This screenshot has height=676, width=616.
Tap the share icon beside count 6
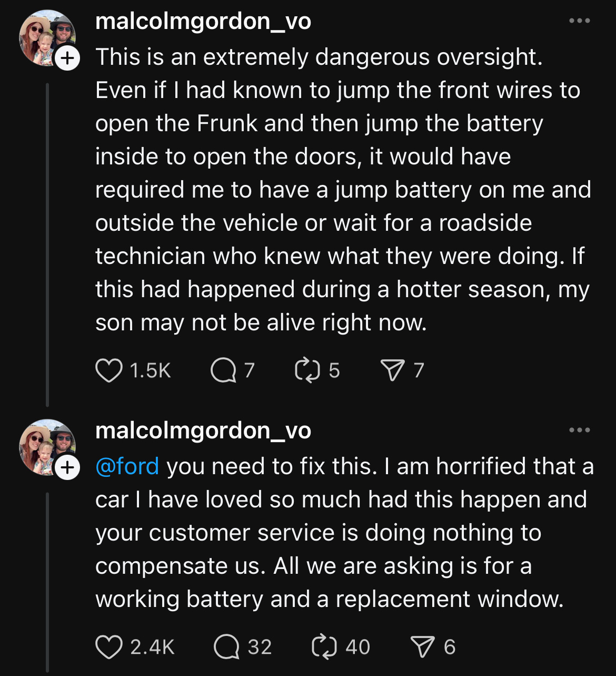click(x=423, y=646)
